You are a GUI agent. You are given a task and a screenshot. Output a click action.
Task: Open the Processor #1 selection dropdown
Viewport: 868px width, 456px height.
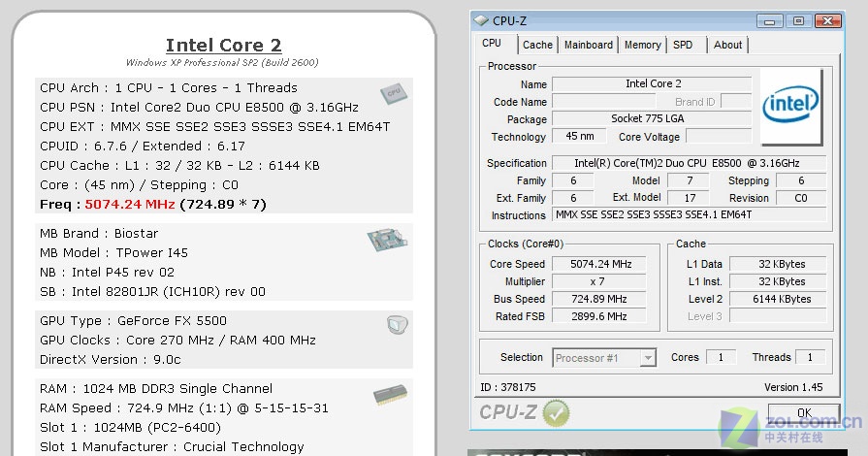click(604, 358)
